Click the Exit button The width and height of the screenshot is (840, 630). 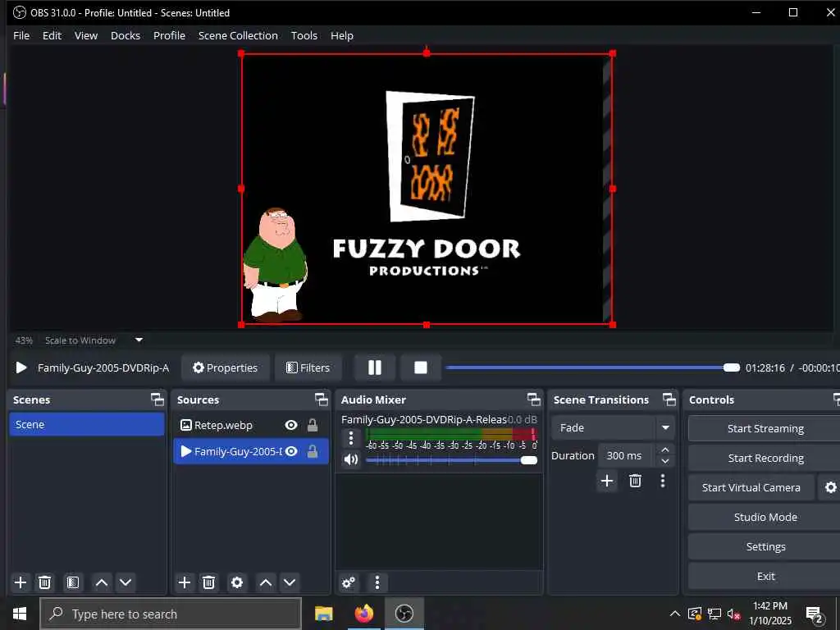(x=765, y=576)
